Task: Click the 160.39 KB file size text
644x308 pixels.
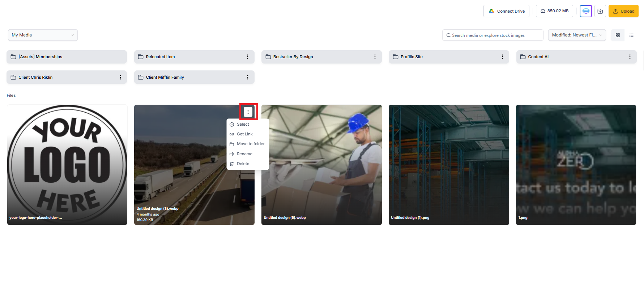Action: tap(145, 220)
